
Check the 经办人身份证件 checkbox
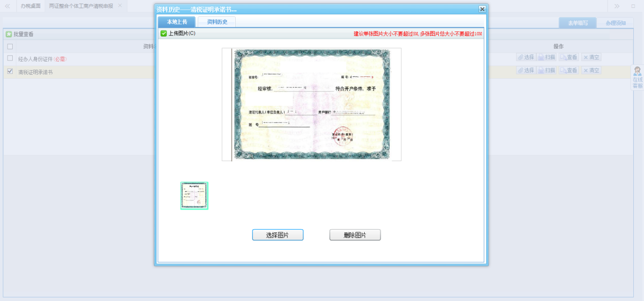click(9, 59)
